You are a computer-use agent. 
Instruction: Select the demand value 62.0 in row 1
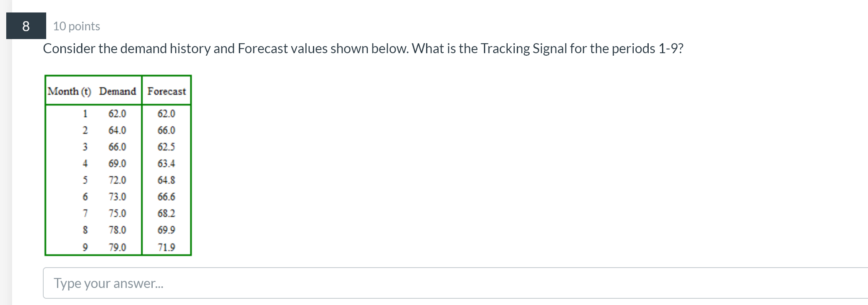(118, 113)
